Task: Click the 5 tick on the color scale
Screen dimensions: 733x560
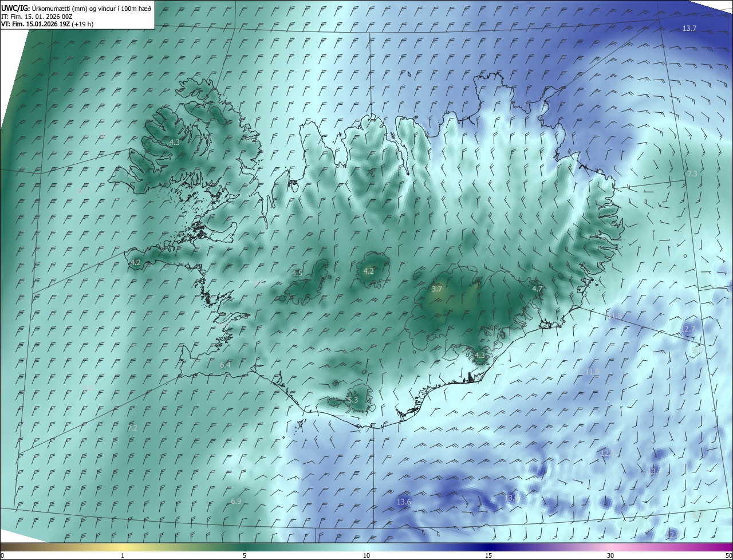Action: (245, 555)
